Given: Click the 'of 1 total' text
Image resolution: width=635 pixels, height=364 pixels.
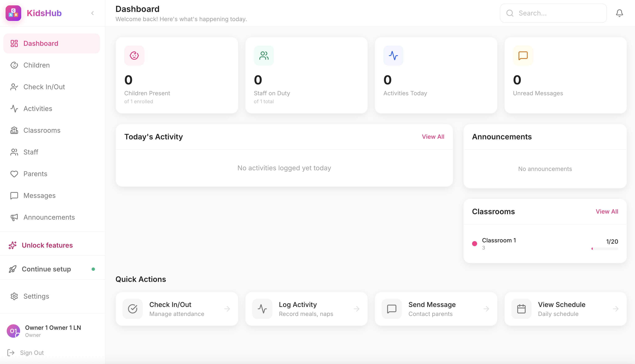Looking at the screenshot, I should click(x=264, y=102).
